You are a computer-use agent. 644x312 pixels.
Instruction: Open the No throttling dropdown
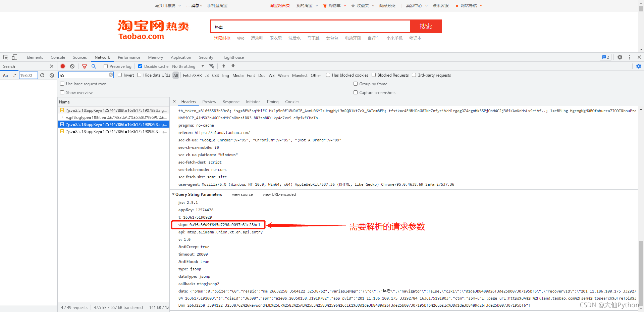(188, 66)
